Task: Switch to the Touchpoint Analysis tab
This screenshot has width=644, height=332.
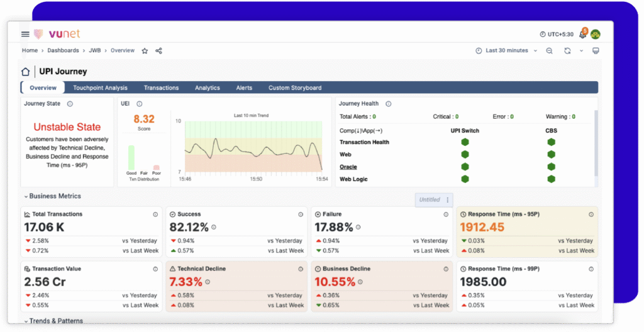Action: (100, 88)
